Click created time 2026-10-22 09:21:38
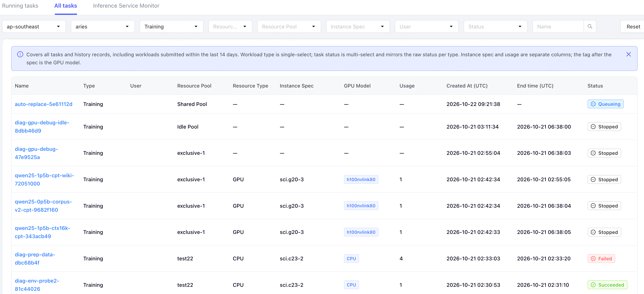Screen dimensions: 644x294 click(x=473, y=104)
